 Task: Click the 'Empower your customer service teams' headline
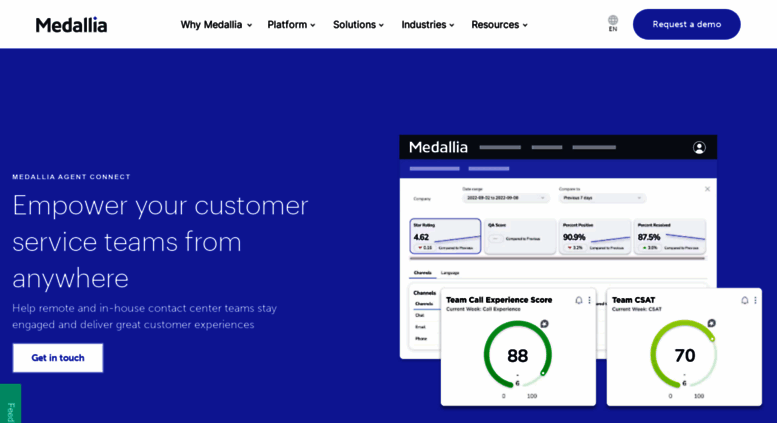[160, 242]
